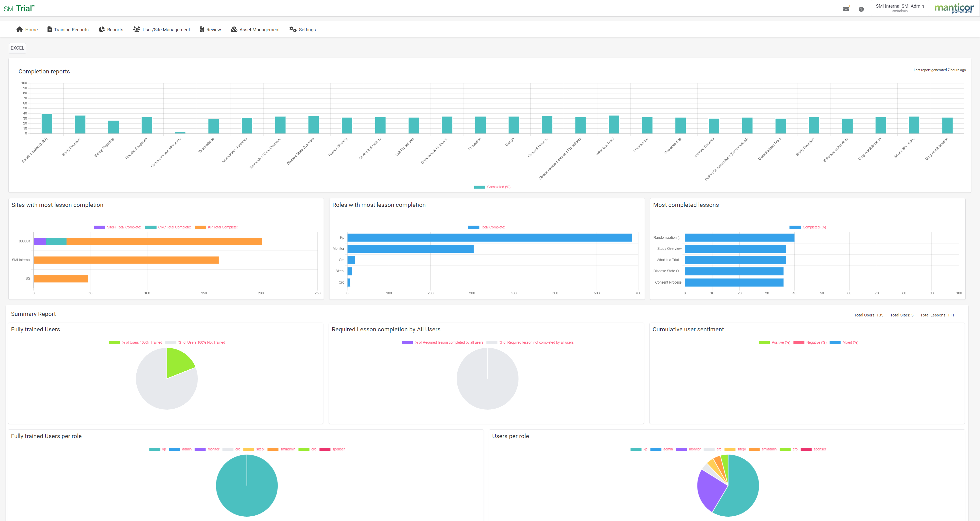Viewport: 980px width, 521px height.
Task: Click the User/Site Management people icon
Action: (137, 29)
